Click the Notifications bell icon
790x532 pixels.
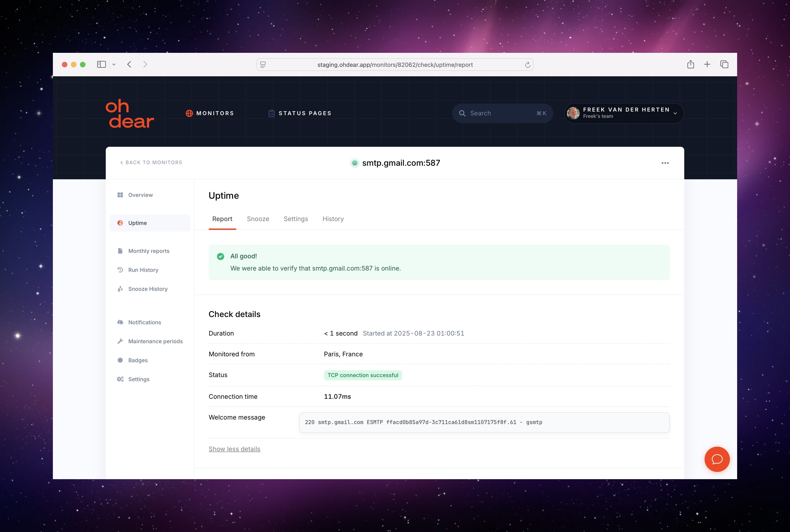(120, 322)
